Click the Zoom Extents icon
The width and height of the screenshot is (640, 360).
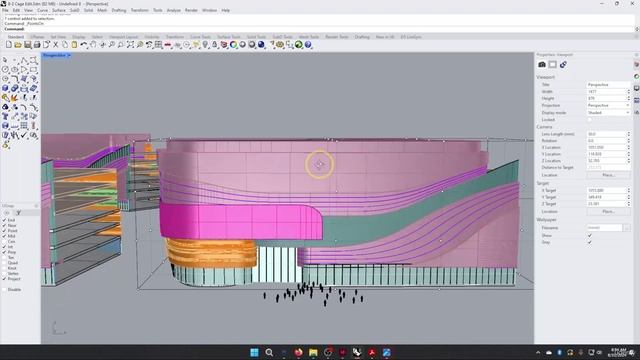(130, 44)
